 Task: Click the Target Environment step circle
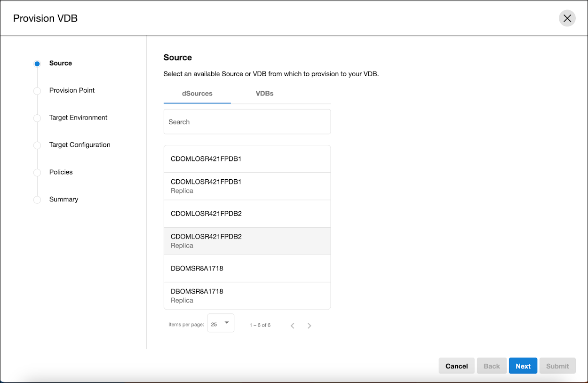37,118
